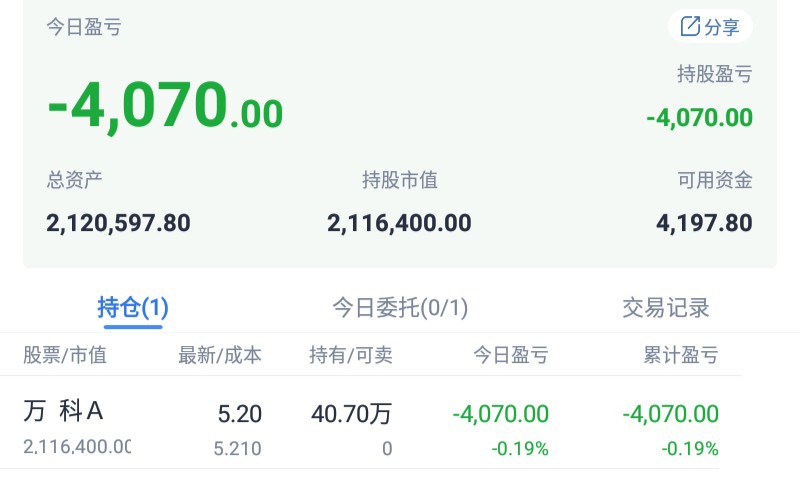Click the 持股盈亏 label at top right
This screenshot has height=482, width=800.
714,74
